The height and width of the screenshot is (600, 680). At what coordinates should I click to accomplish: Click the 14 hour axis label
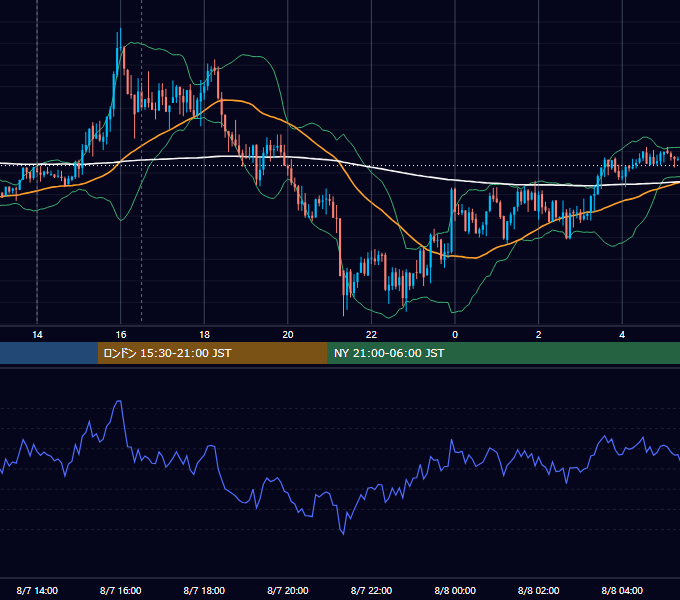coord(37,334)
